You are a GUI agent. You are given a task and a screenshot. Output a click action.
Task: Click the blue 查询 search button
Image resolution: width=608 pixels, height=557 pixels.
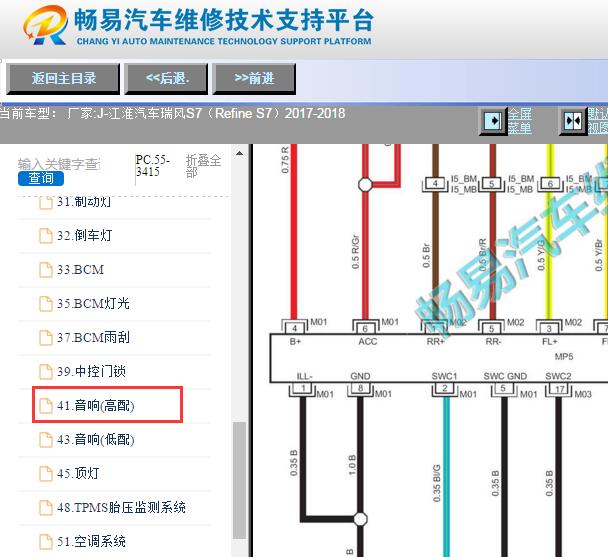point(41,178)
